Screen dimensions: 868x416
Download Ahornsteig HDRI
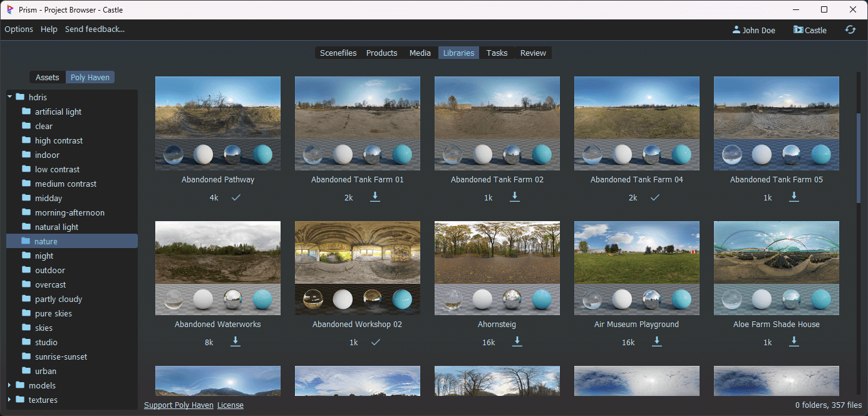click(517, 341)
